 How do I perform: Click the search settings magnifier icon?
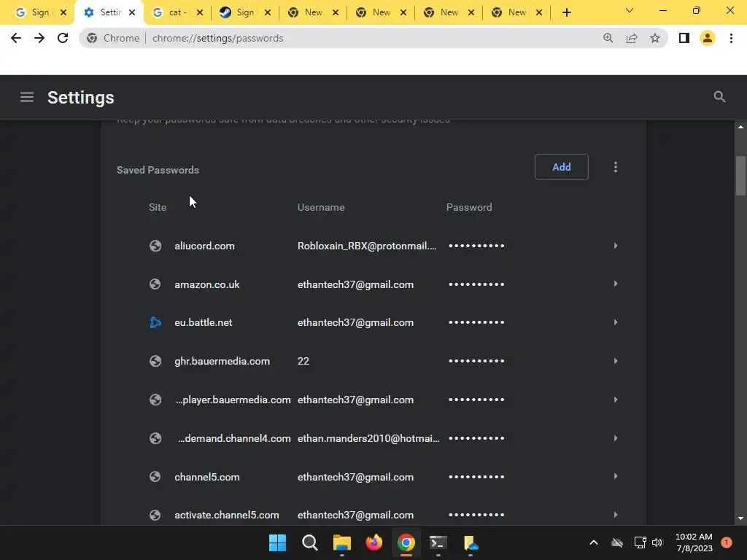(x=719, y=97)
